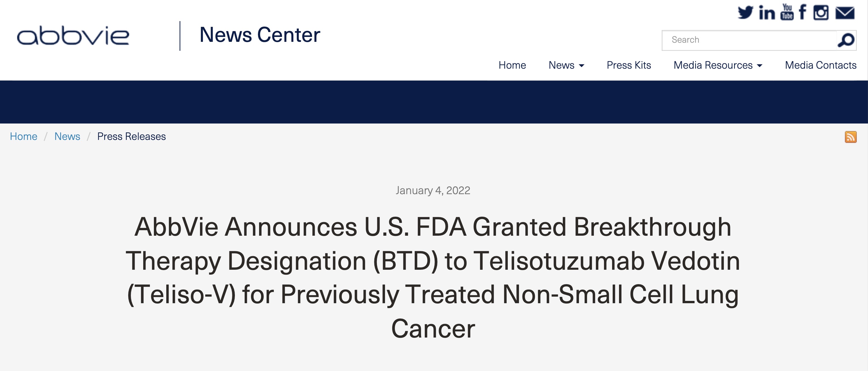The image size is (868, 371).
Task: Expand the News dropdown menu
Action: (562, 65)
